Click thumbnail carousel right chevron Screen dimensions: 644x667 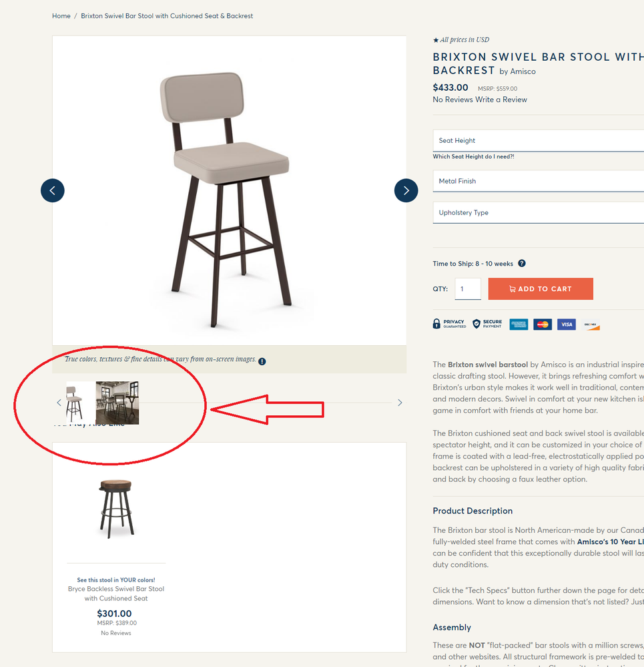pos(400,403)
